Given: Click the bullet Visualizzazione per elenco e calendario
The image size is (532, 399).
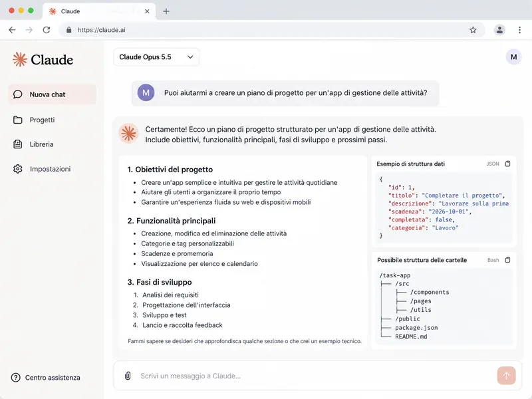Looking at the screenshot, I should click(199, 263).
